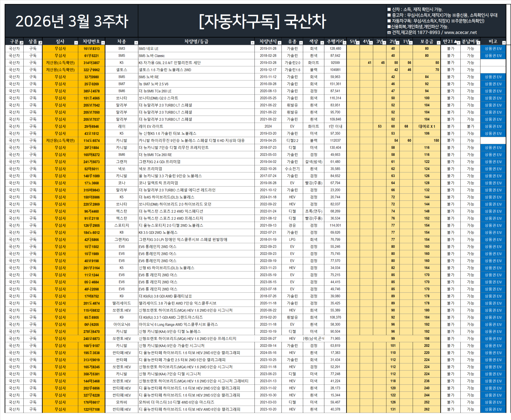Expand the 차량명/등급 filter dropdown
The image size is (511, 420).
point(252,43)
